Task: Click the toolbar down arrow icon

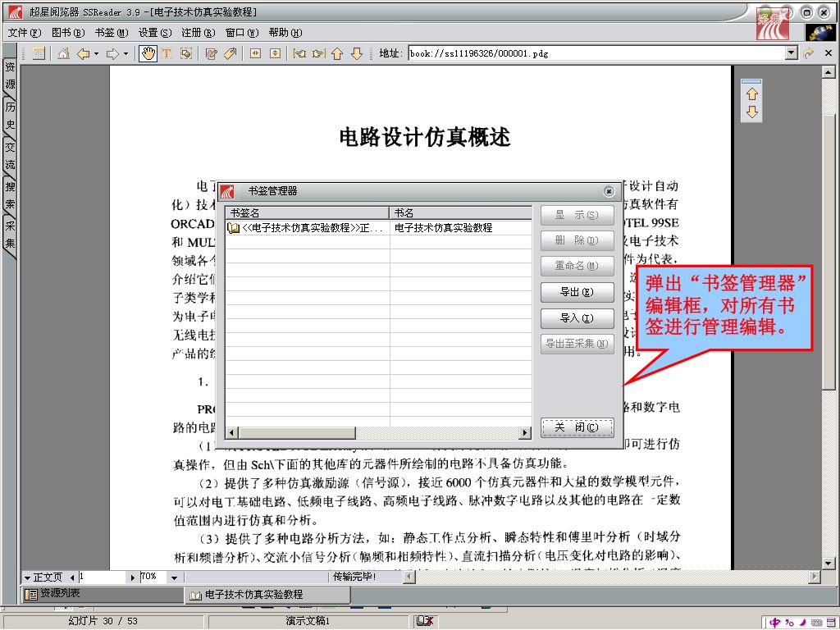Action: pyautogui.click(x=357, y=53)
